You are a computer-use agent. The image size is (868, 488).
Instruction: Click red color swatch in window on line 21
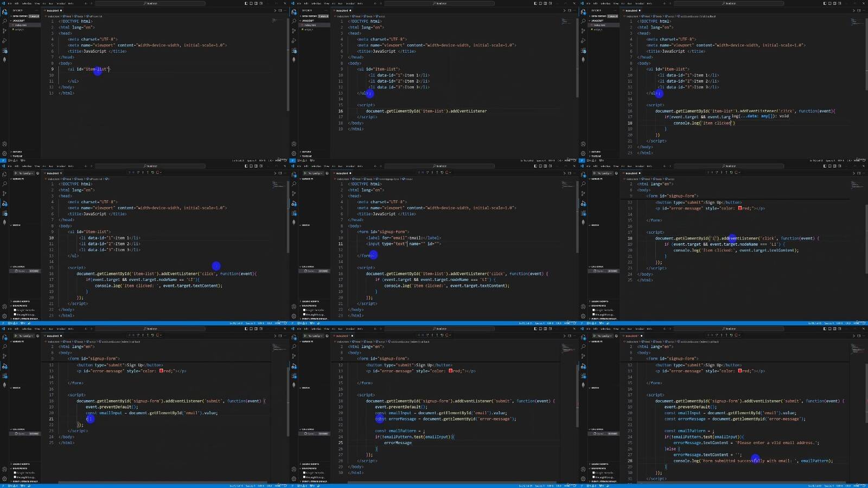point(161,371)
